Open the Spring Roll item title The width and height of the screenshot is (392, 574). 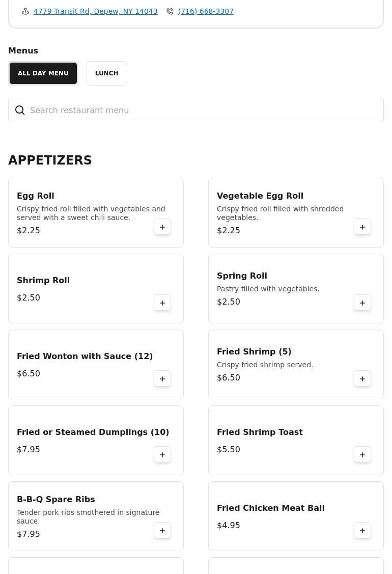(242, 276)
